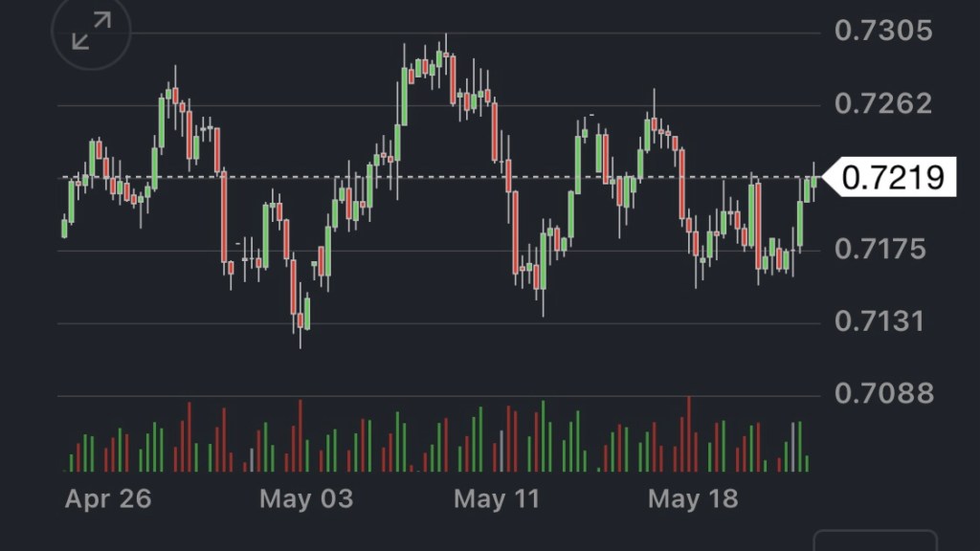Tap the expand chart fullscreen icon

click(91, 32)
